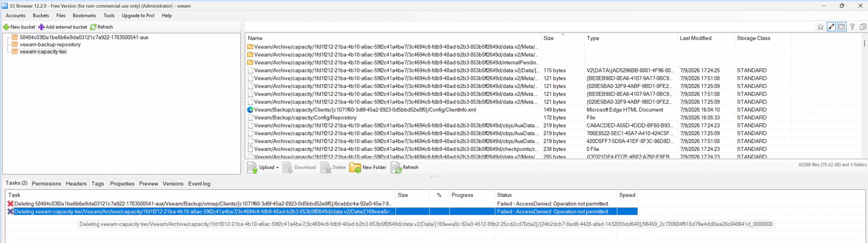Image resolution: width=868 pixels, height=243 pixels.
Task: Select Veeam/Backup/capacity/Config/Repository file
Action: click(x=305, y=118)
